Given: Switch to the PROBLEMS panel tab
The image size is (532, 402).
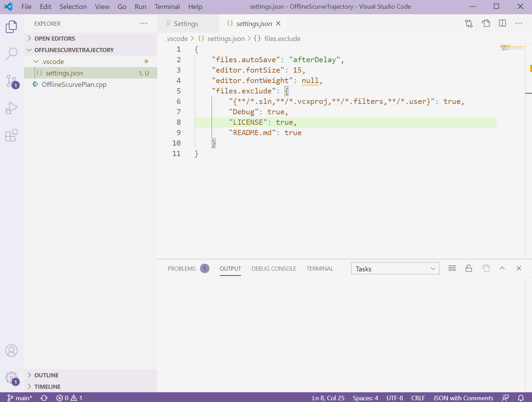Looking at the screenshot, I should pos(188,269).
